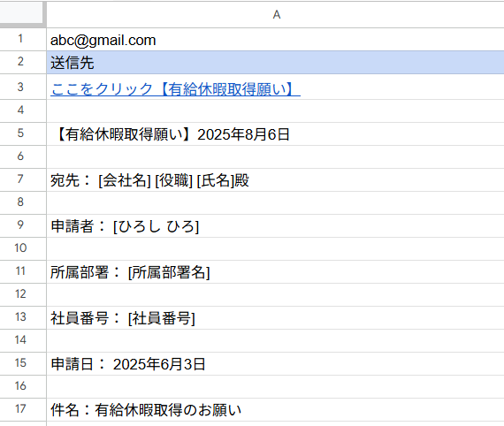Screen dimensions: 504x426
Task: Select column A header
Action: click(x=276, y=14)
